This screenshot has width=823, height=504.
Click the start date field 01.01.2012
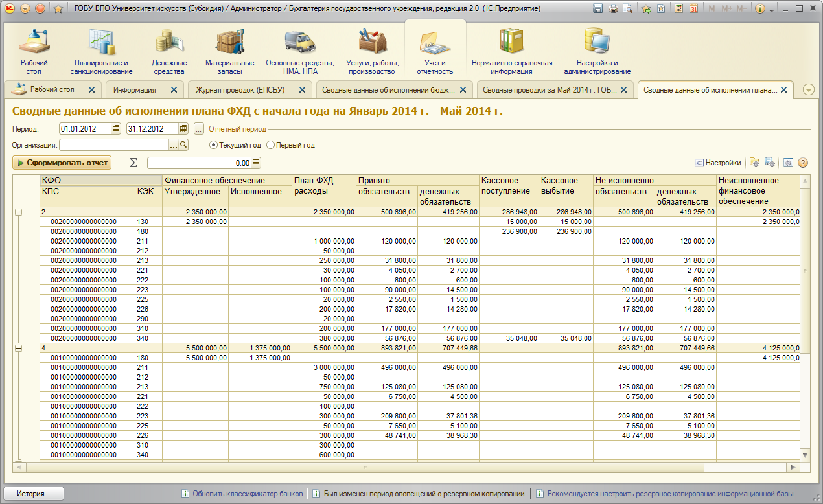[85, 129]
